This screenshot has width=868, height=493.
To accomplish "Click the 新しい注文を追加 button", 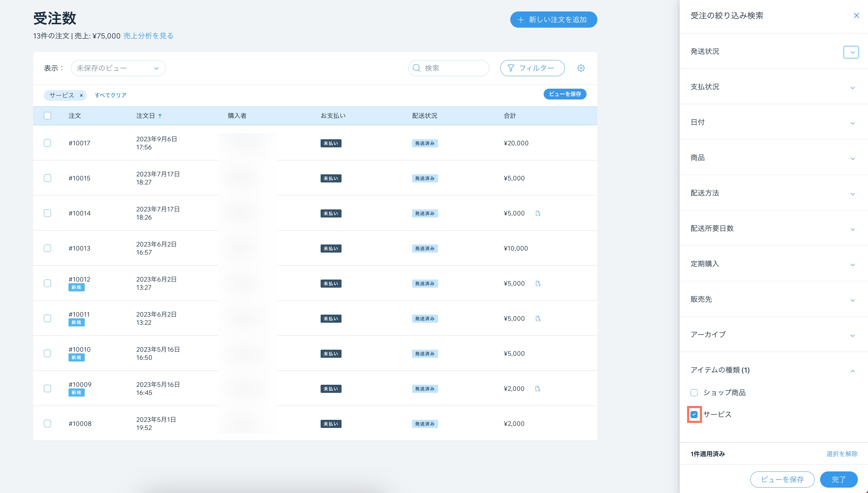I will tap(553, 20).
